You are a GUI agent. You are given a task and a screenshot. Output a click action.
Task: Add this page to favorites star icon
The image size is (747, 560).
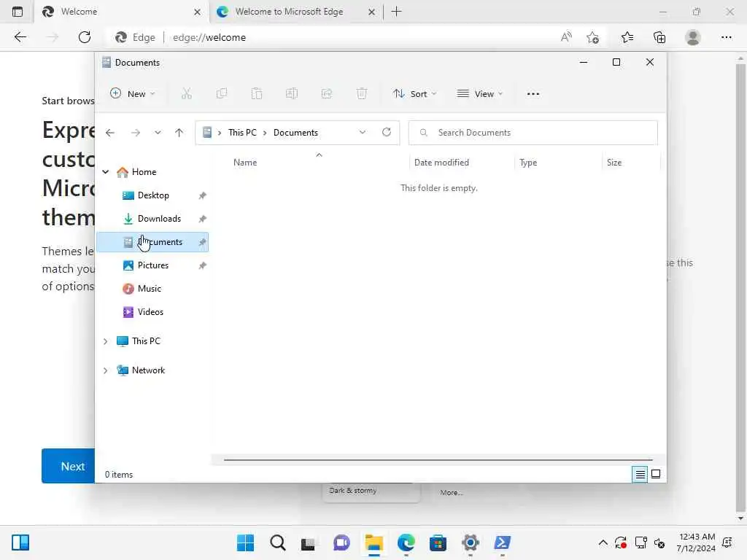[592, 37]
